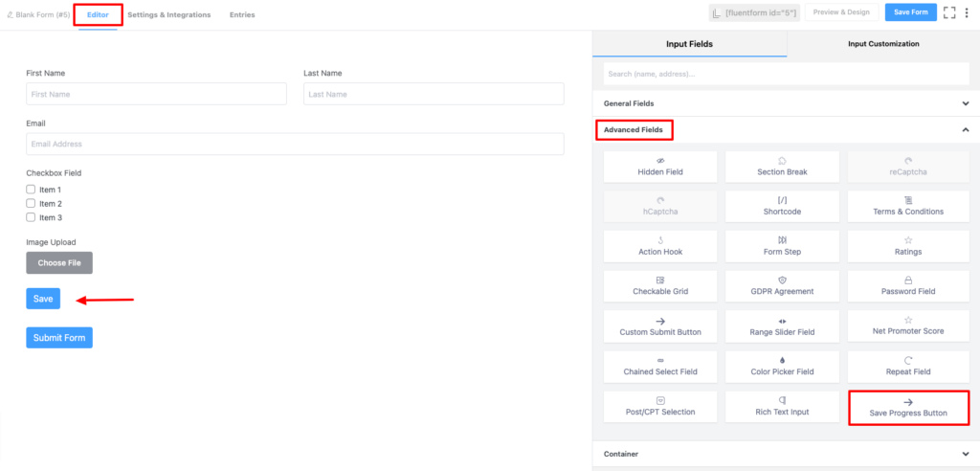Image resolution: width=980 pixels, height=471 pixels.
Task: Insert the Ratings star field
Action: [x=907, y=246]
